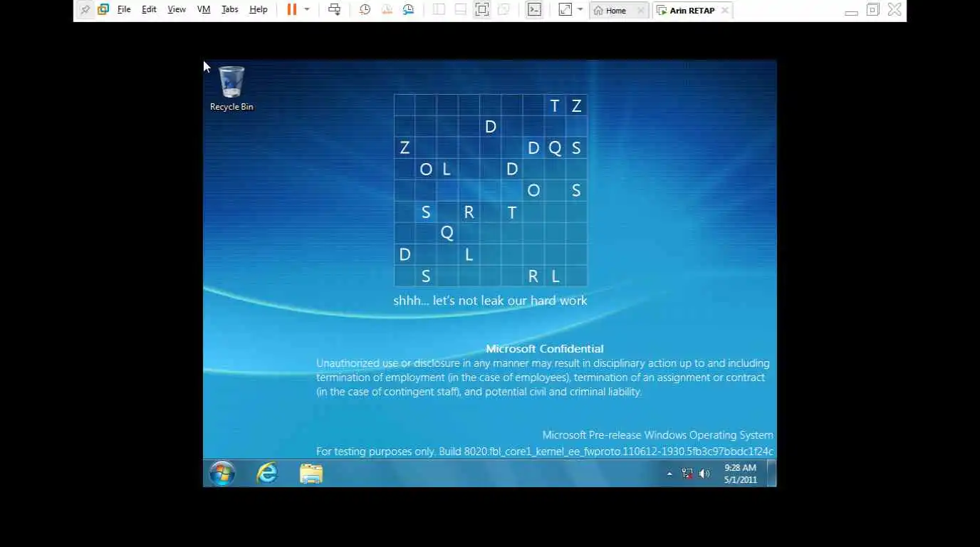Pause the virtual machine with the orange button
980x547 pixels.
click(292, 10)
